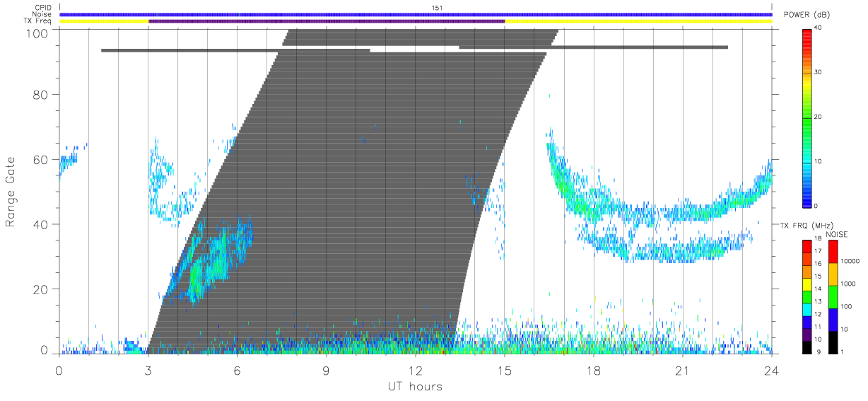Click the CPID value 151
This screenshot has width=868, height=401.
437,8
